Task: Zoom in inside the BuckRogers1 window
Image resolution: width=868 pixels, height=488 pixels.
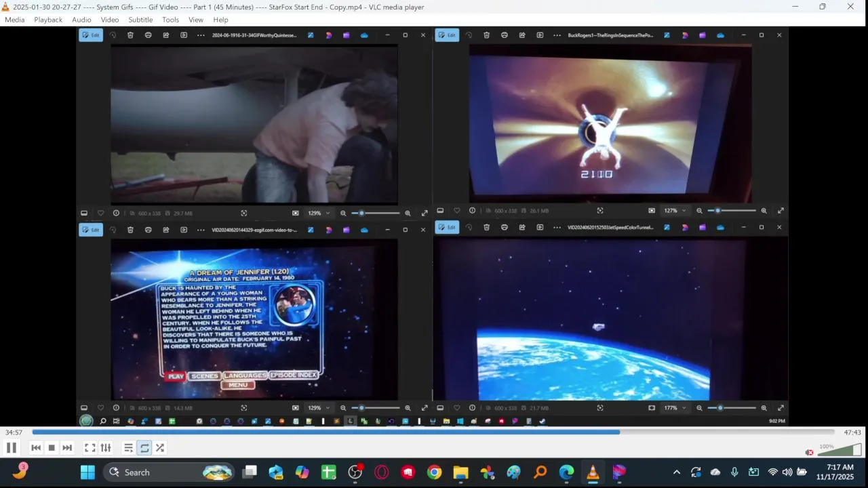Action: pos(764,211)
